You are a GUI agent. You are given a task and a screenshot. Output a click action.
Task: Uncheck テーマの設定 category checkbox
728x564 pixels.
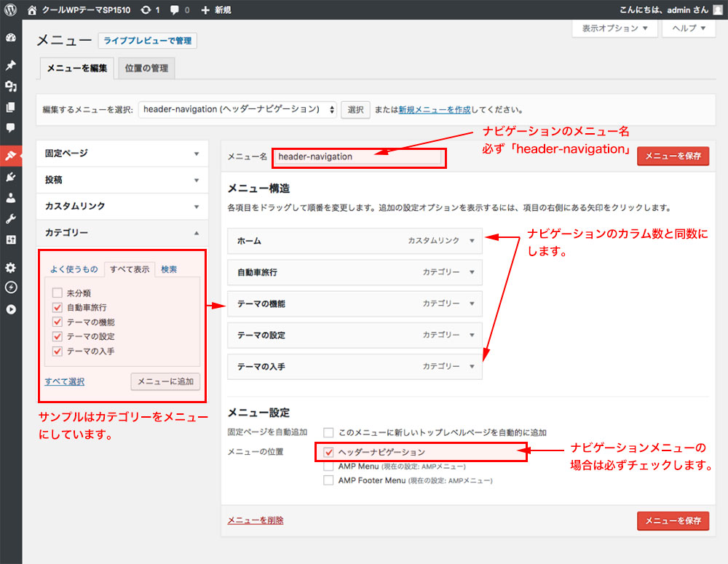click(57, 336)
